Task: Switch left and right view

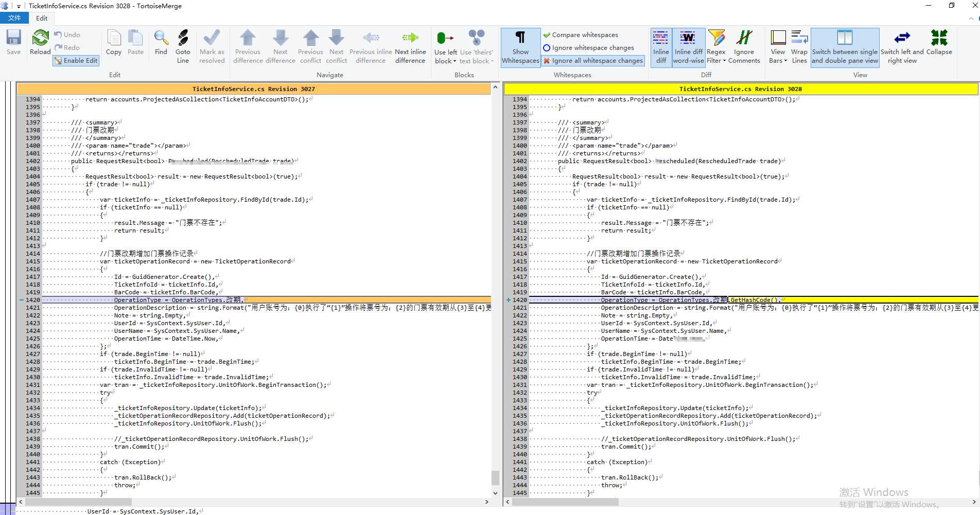Action: 902,47
